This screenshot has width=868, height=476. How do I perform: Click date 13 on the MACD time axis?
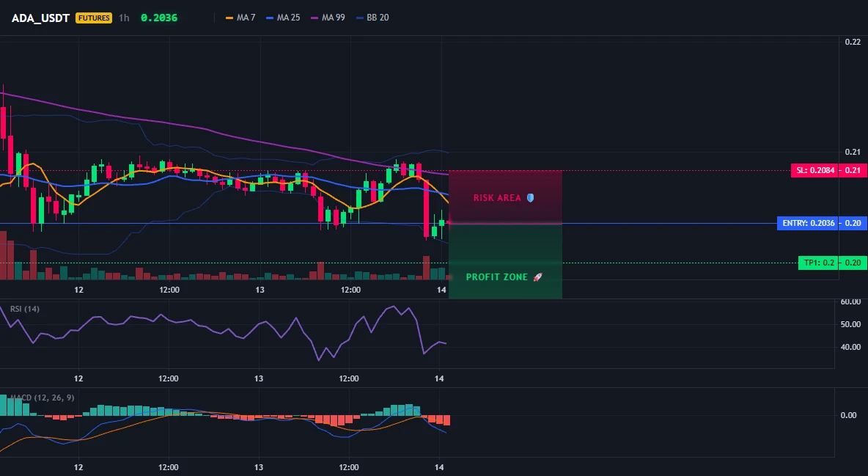tap(259, 467)
